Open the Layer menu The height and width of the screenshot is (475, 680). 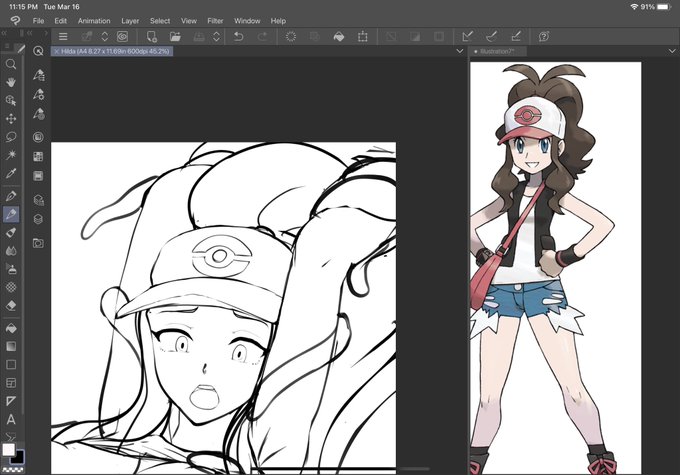(x=130, y=21)
